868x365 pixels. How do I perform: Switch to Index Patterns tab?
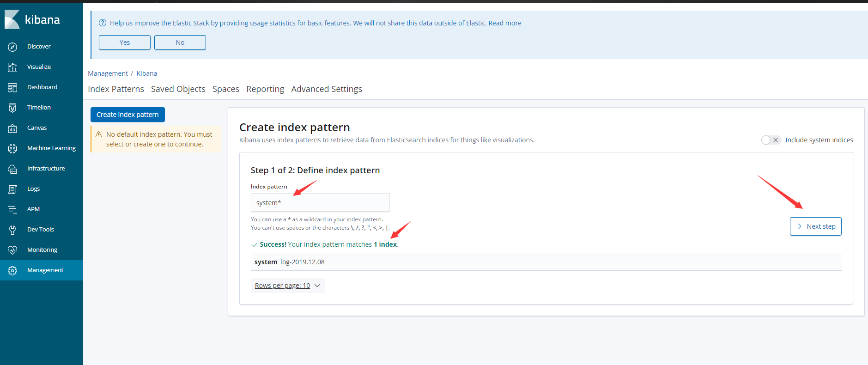click(x=116, y=89)
